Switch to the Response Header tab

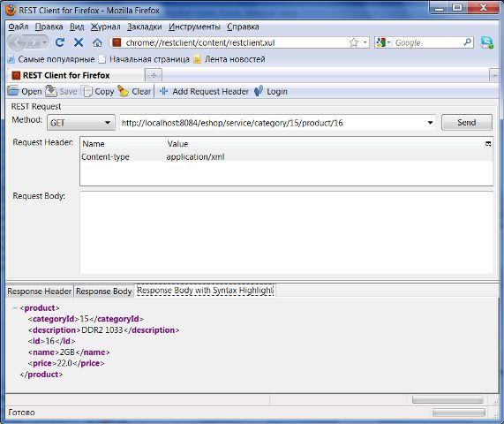(x=40, y=291)
